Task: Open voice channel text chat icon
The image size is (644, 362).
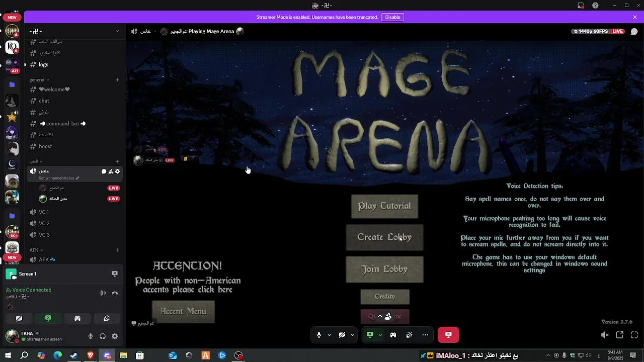Action: [x=104, y=171]
